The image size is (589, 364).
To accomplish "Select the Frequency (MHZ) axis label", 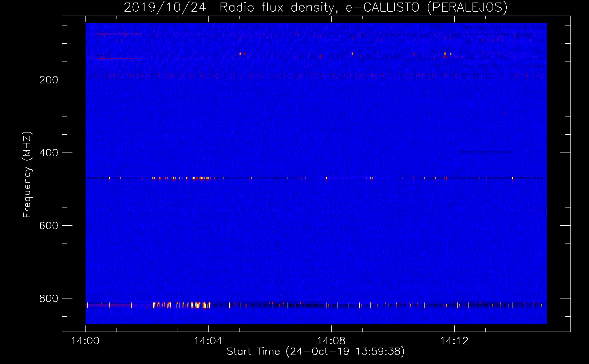I will [x=27, y=175].
